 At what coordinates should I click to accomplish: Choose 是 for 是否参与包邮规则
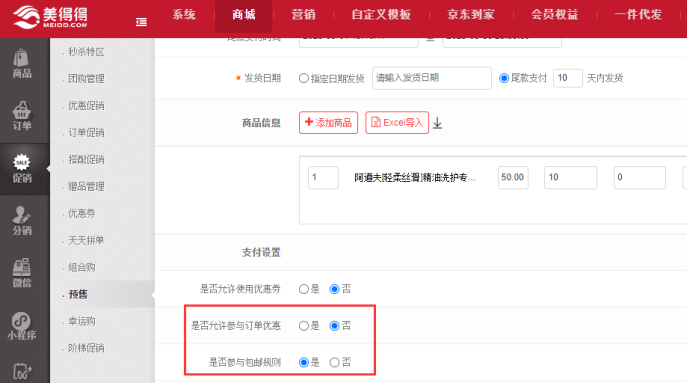click(304, 362)
